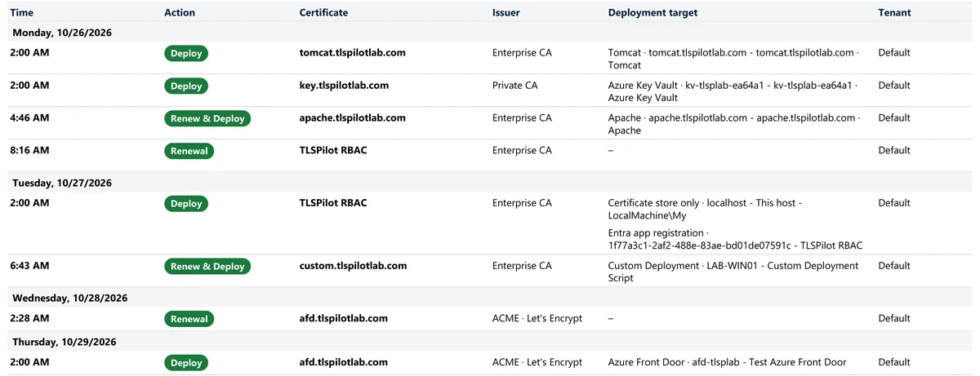Viewport: 980px width, 376px height.
Task: Click ACME · Let's Encrypt in Wednesday row
Action: pos(537,318)
